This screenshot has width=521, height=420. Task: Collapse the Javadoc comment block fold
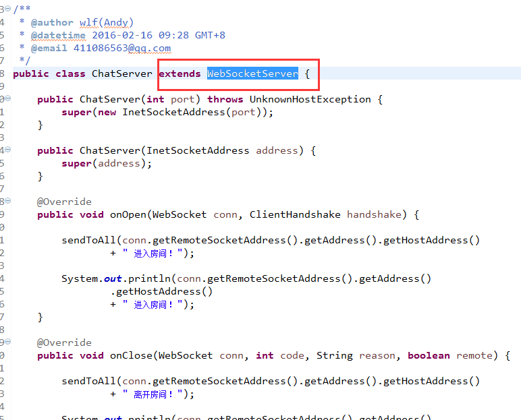point(7,9)
